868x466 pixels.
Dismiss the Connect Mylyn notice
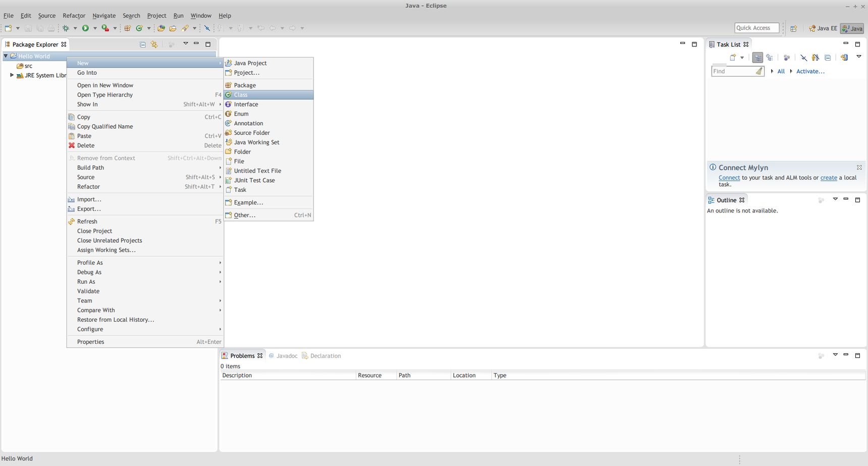point(859,167)
